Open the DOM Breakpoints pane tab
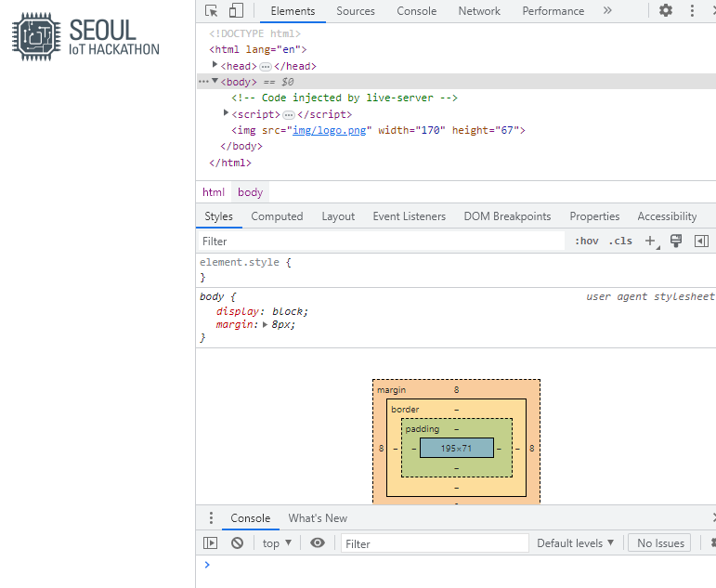 point(507,216)
